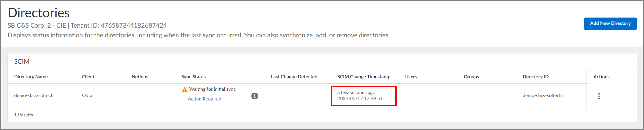Click the info icon beside Sync Status
Screen dimensions: 644x130
point(255,96)
